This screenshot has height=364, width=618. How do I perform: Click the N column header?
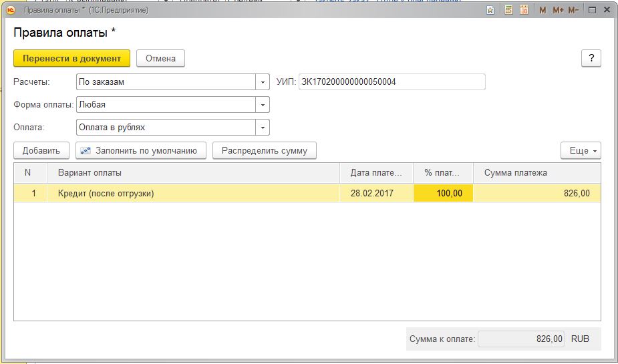30,173
